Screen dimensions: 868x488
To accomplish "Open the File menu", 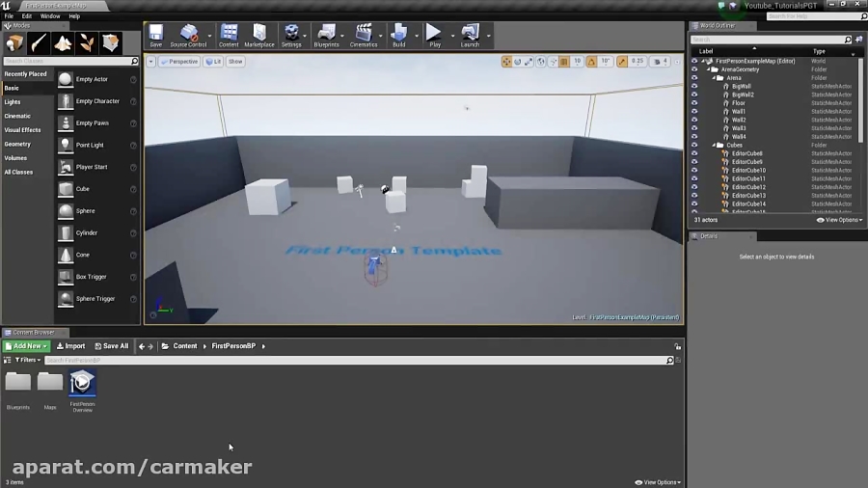I will [x=9, y=16].
